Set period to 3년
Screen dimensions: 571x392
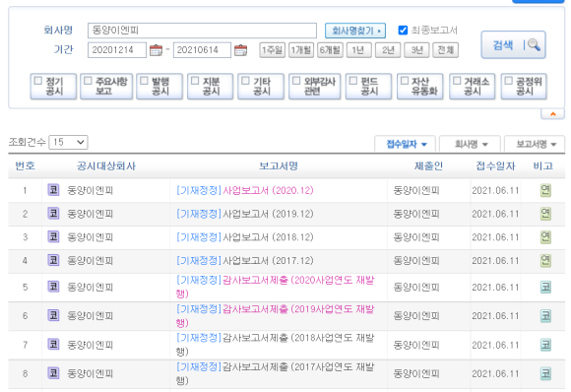[x=416, y=50]
